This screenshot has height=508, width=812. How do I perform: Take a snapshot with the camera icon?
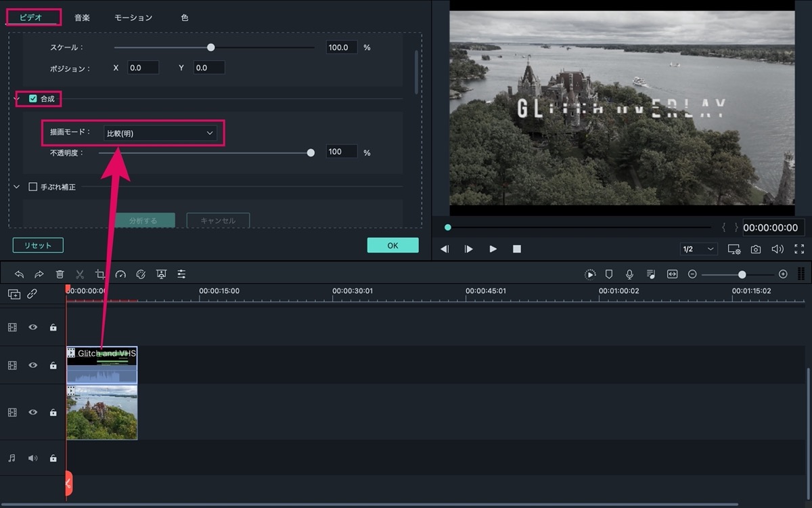756,249
